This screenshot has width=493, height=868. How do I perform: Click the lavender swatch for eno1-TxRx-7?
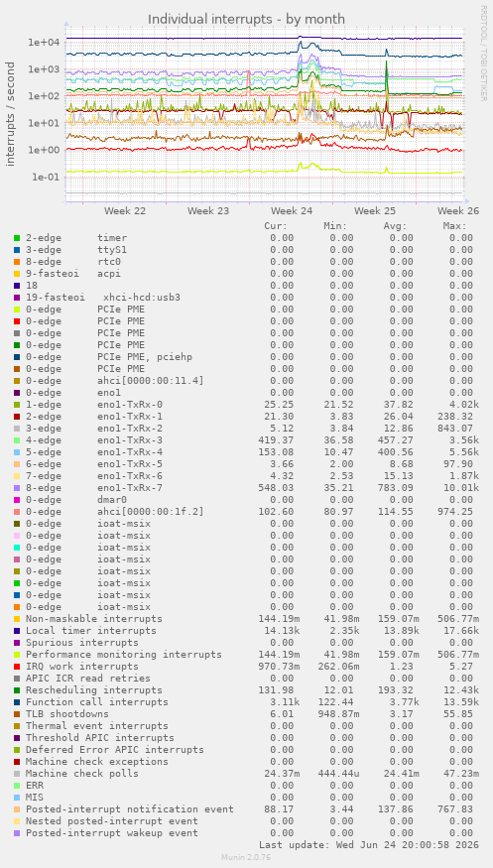pyautogui.click(x=17, y=488)
